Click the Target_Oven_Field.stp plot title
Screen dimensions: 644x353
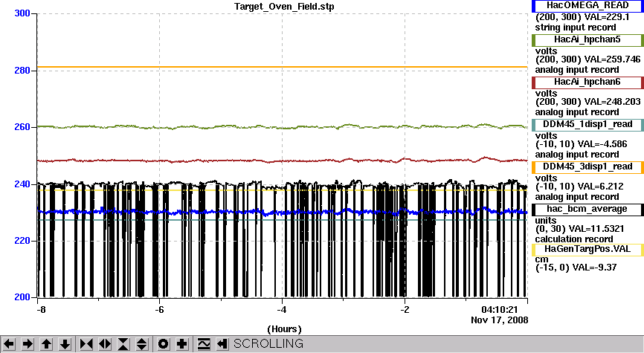[284, 7]
